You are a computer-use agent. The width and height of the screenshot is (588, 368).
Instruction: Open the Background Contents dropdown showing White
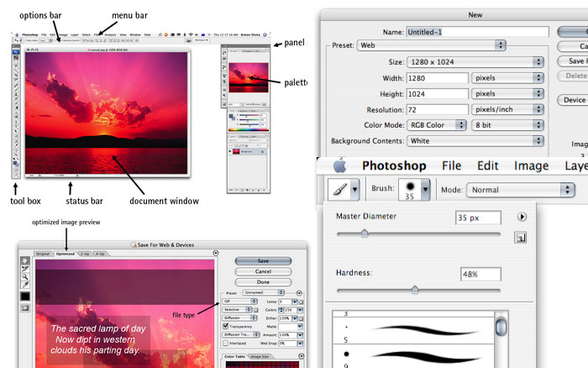tap(475, 140)
